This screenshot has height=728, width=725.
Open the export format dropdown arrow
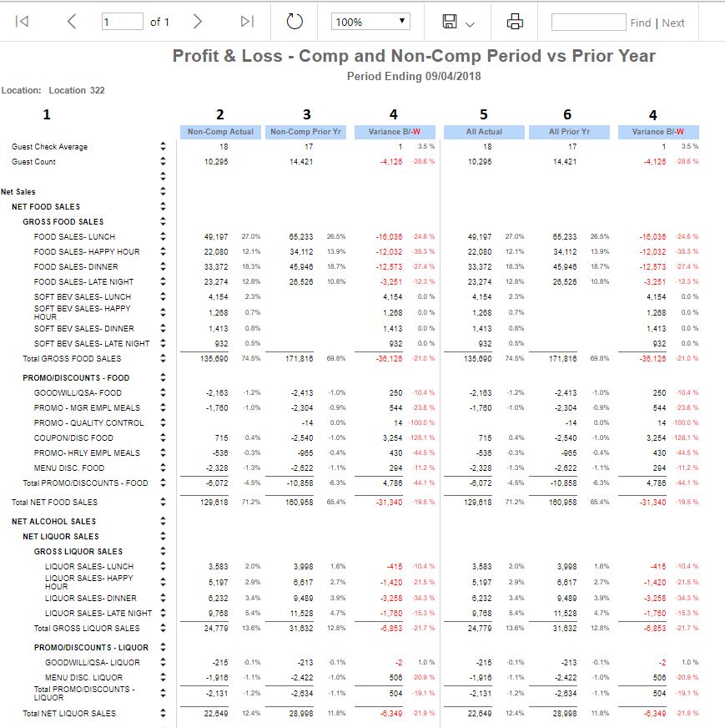[470, 24]
